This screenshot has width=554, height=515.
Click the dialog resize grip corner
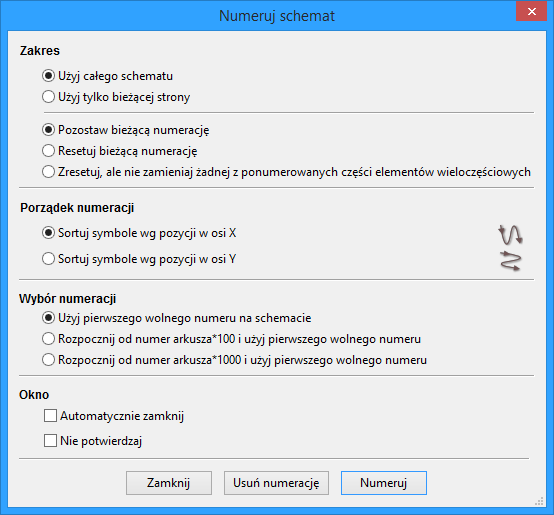coord(539,501)
